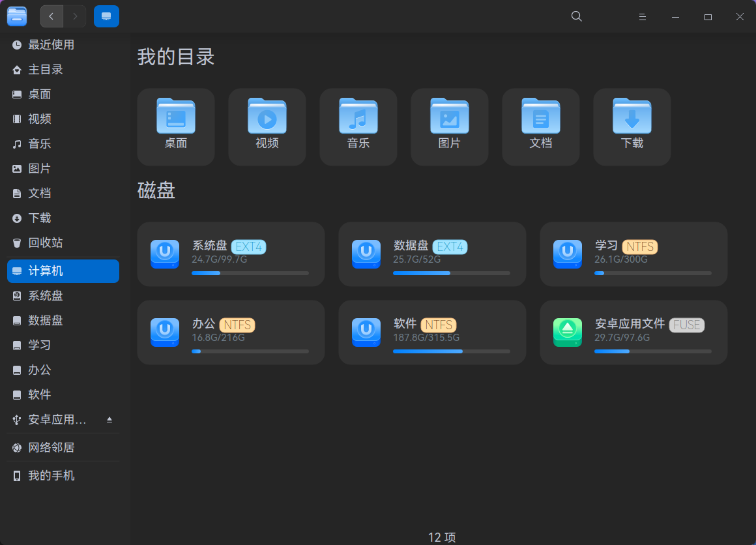The image size is (756, 545).
Task: Click the 29.7G/97.6G capacity text
Action: point(622,338)
